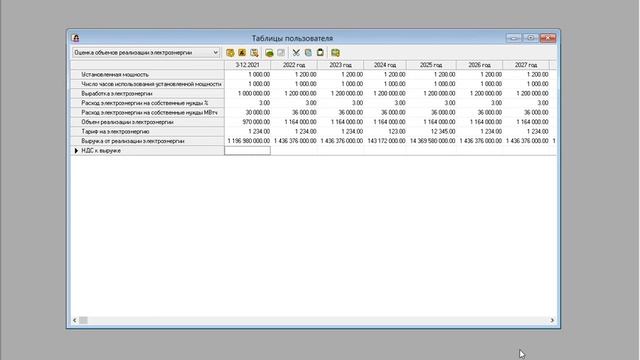Screen dimensions: 640x360
Task: Close the Таблицы пользователя window
Action: [548, 38]
